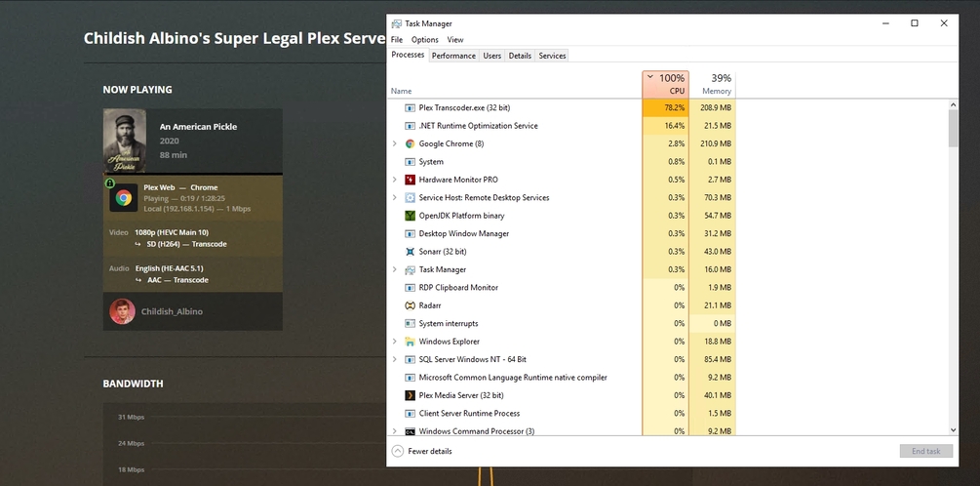Image resolution: width=980 pixels, height=486 pixels.
Task: Click the SQL Server Windows NT icon
Action: [410, 360]
